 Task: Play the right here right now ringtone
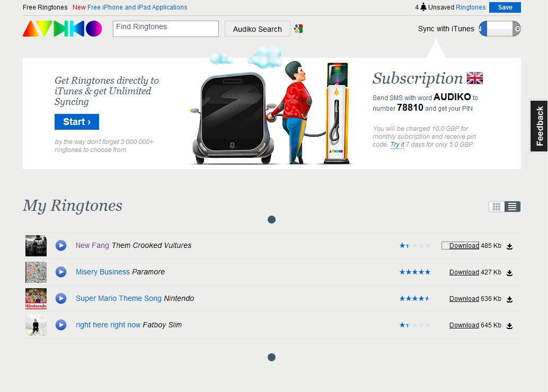pyautogui.click(x=61, y=325)
